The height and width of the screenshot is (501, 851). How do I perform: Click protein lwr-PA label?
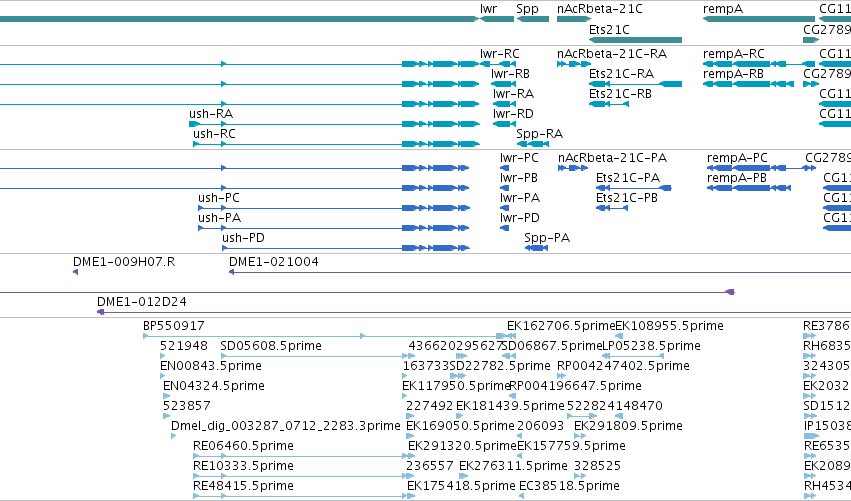point(520,198)
